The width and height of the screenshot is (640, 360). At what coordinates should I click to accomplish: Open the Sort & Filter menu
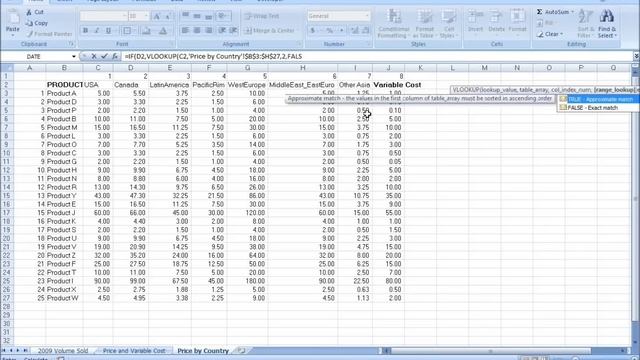pos(586,24)
